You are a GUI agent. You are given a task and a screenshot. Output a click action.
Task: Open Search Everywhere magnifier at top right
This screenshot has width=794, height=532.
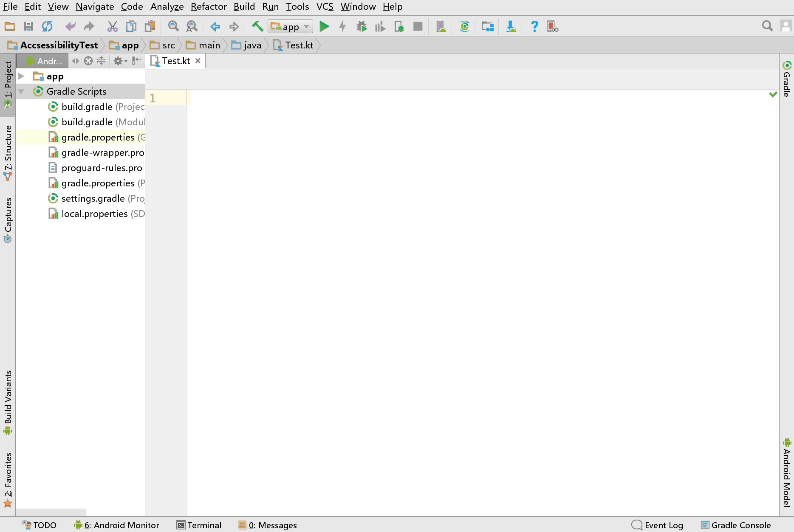click(x=767, y=26)
